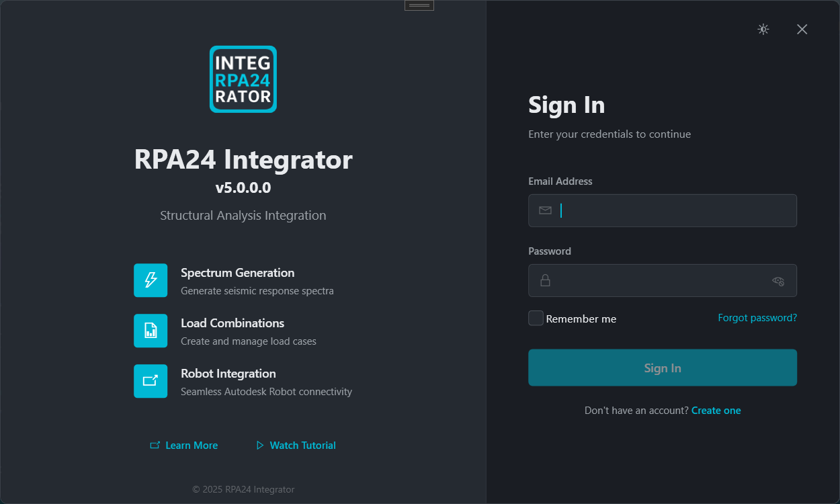
Task: Click Create one to register an account
Action: 716,410
